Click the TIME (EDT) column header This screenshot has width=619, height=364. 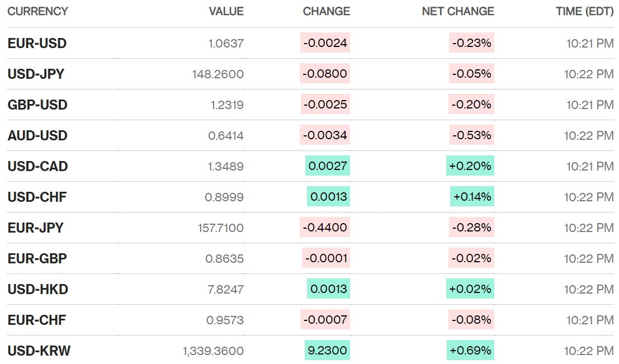[x=584, y=11]
